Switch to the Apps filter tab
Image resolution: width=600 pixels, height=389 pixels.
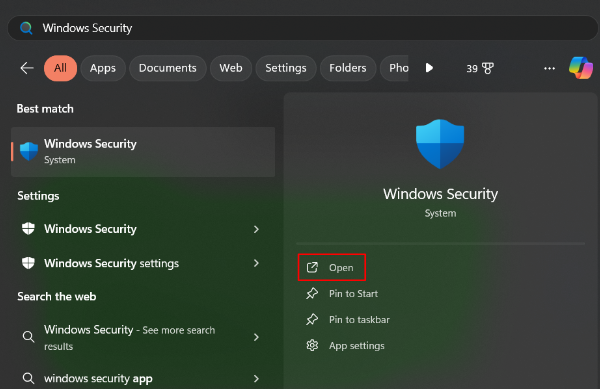click(103, 68)
